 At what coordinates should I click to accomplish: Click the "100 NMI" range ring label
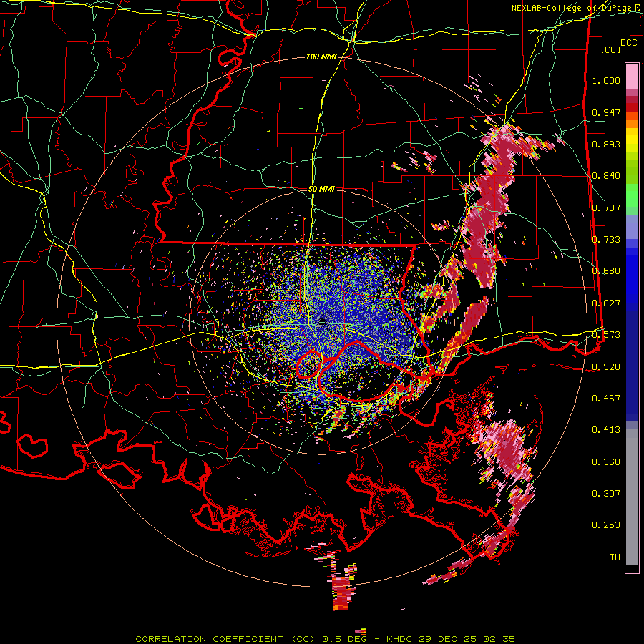321,57
